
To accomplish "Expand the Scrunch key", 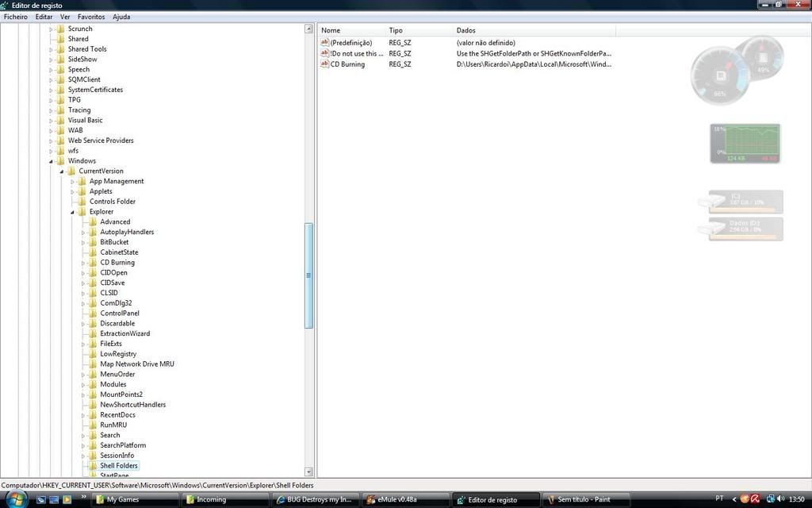I will 52,29.
